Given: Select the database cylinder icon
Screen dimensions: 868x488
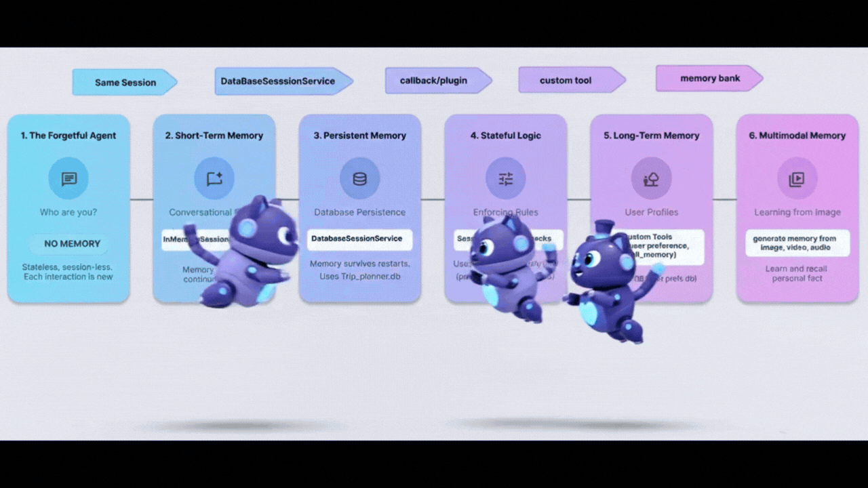Looking at the screenshot, I should tap(360, 179).
